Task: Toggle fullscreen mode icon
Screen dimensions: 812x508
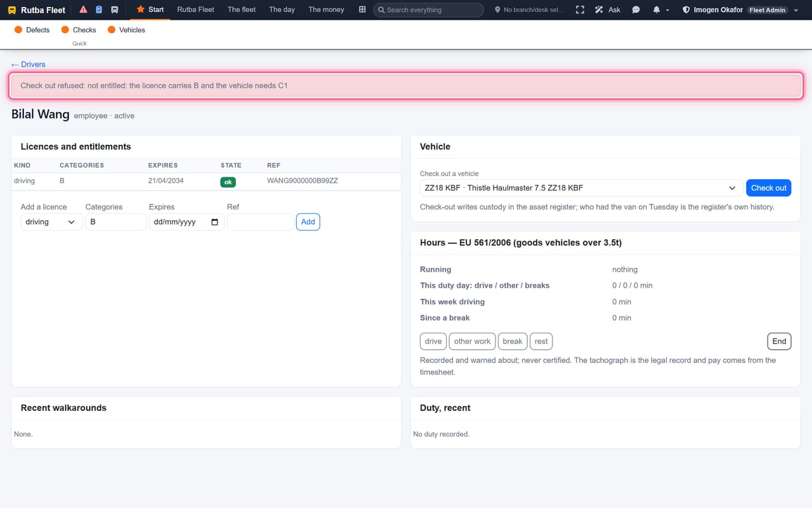Action: point(580,10)
